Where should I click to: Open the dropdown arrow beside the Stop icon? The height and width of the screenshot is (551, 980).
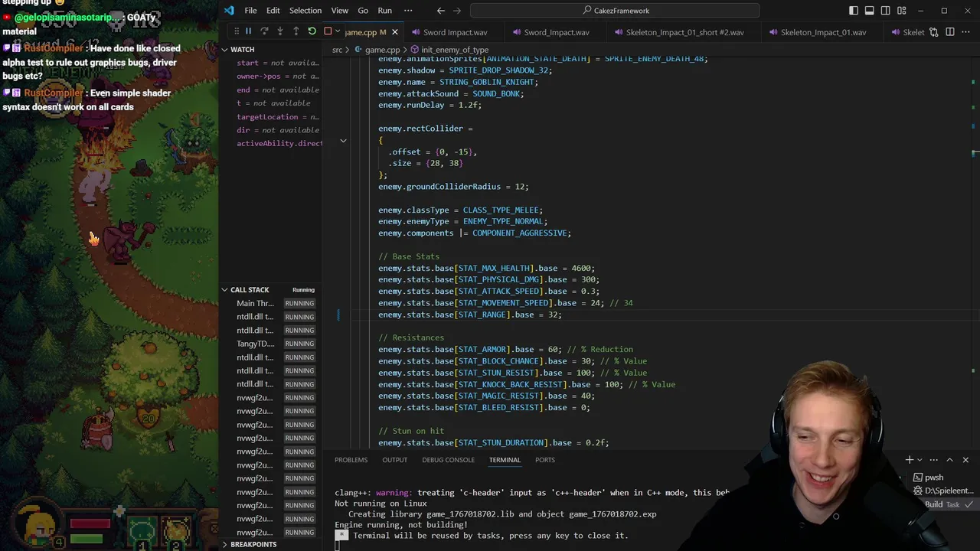tap(338, 31)
